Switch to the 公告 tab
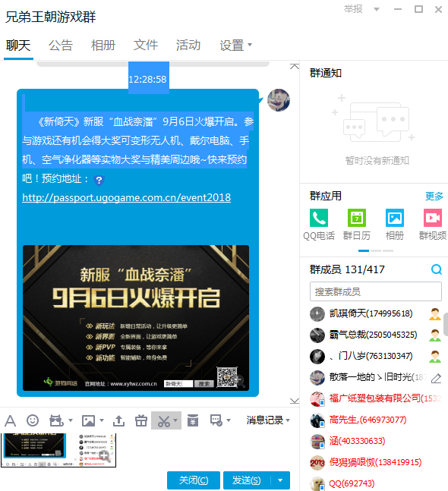The width and height of the screenshot is (448, 491). [61, 45]
